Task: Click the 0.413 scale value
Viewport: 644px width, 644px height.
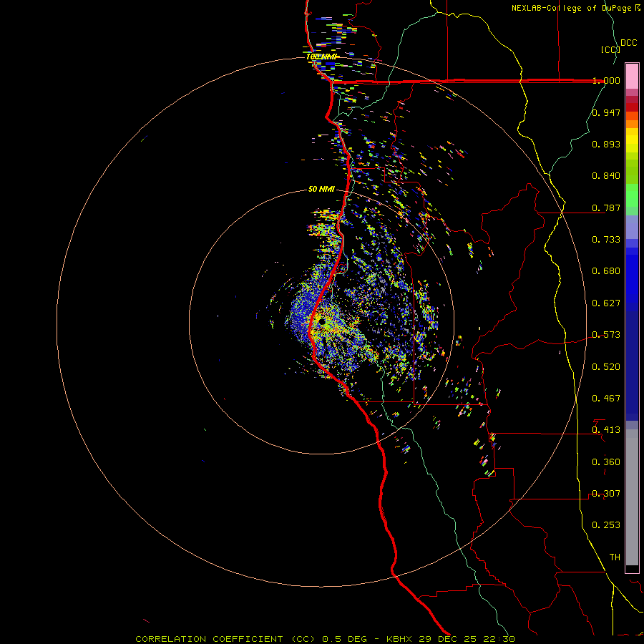Action: pos(606,430)
